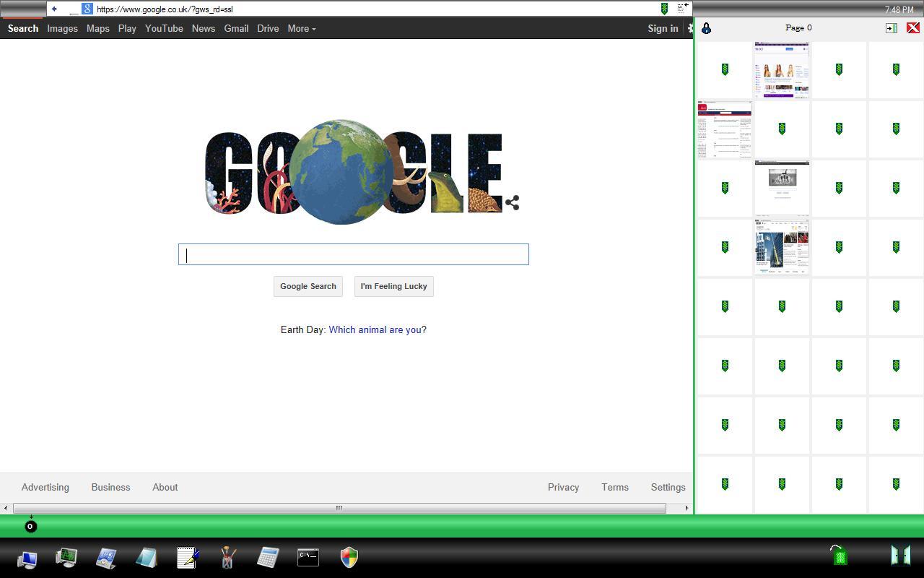Select the skyscraper news page thumbnail

[x=782, y=247]
